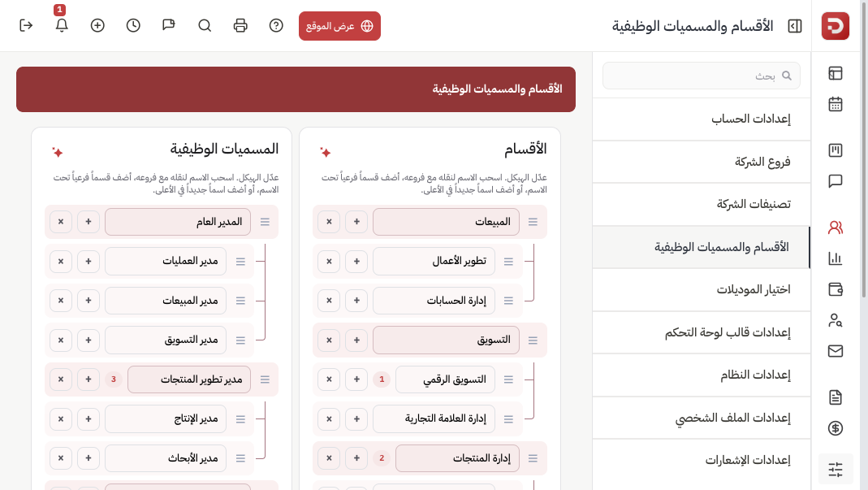Click the AI sparkle icon in الأقسام card
This screenshot has width=868, height=490.
tap(326, 152)
